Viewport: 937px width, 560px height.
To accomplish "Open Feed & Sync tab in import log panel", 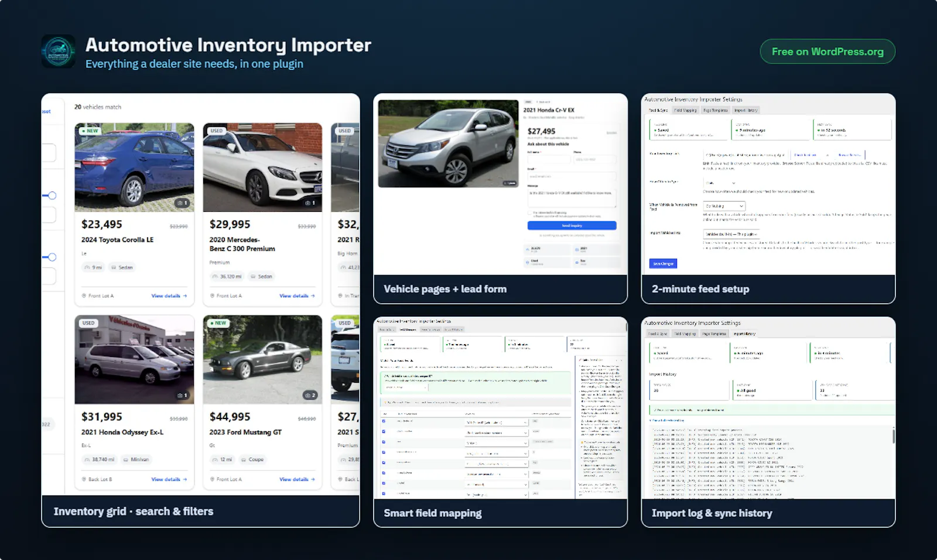I will pyautogui.click(x=658, y=334).
